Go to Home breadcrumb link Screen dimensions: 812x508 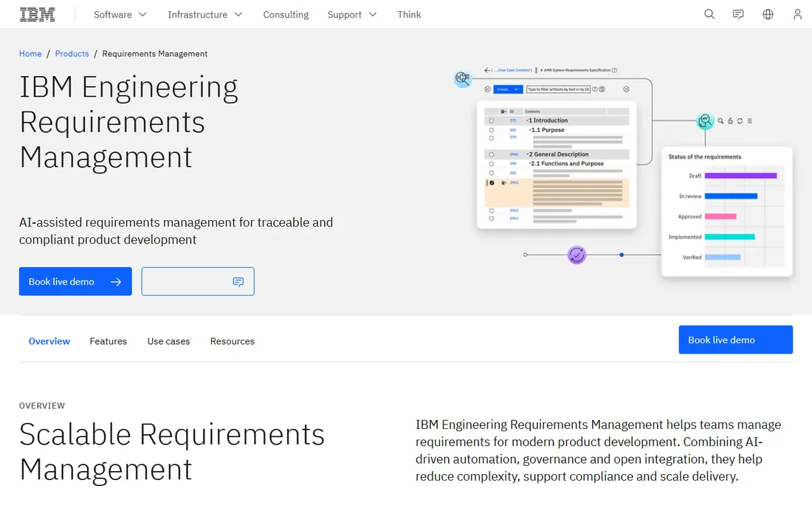[30, 54]
